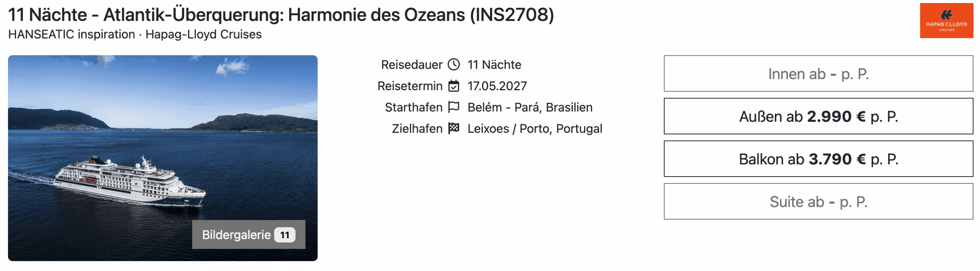980x271 pixels.
Task: Select the Suite ab cabin option
Action: [x=818, y=201]
